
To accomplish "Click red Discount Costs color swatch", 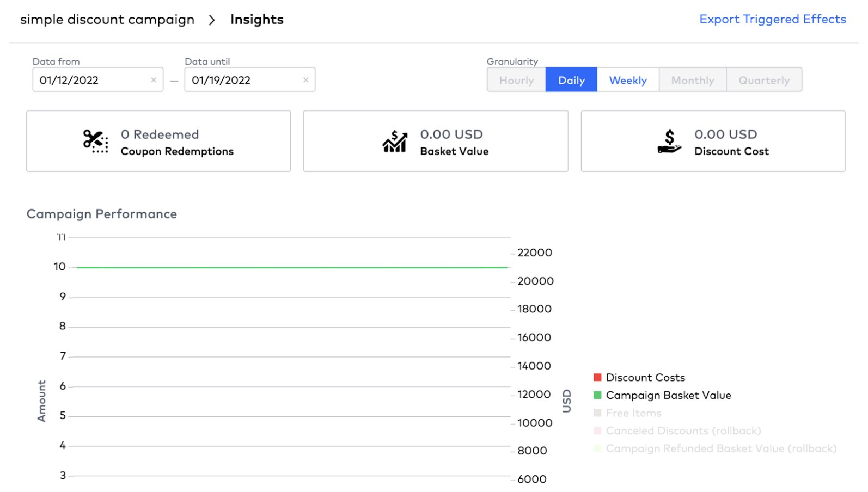I will 597,377.
